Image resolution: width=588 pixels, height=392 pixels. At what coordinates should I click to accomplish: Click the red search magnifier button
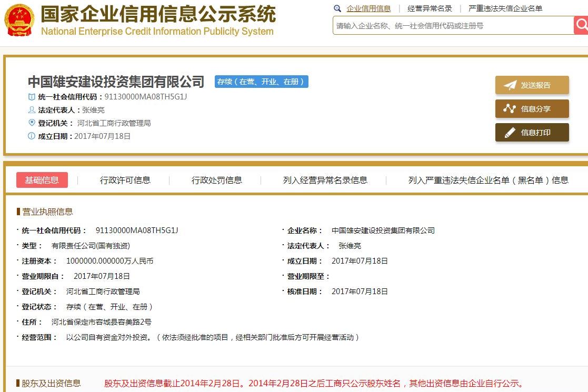coord(581,25)
